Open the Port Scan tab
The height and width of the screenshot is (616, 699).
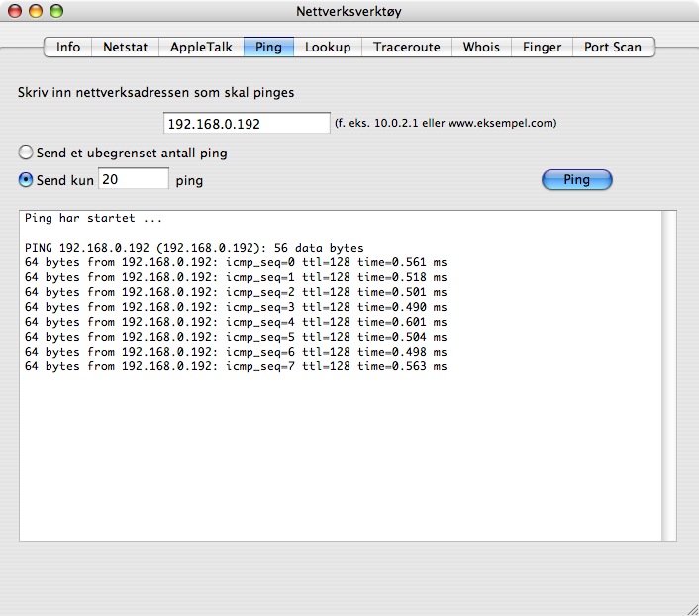coord(613,47)
